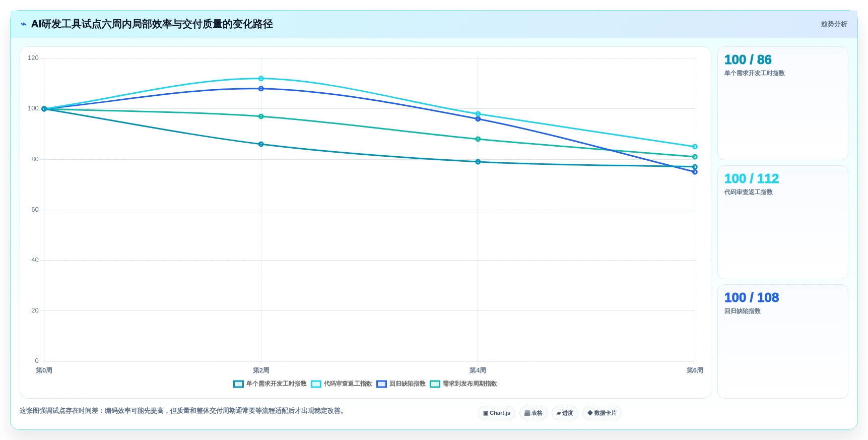The width and height of the screenshot is (868, 440).
Task: Open the 100 / 86 data card
Action: coord(783,103)
